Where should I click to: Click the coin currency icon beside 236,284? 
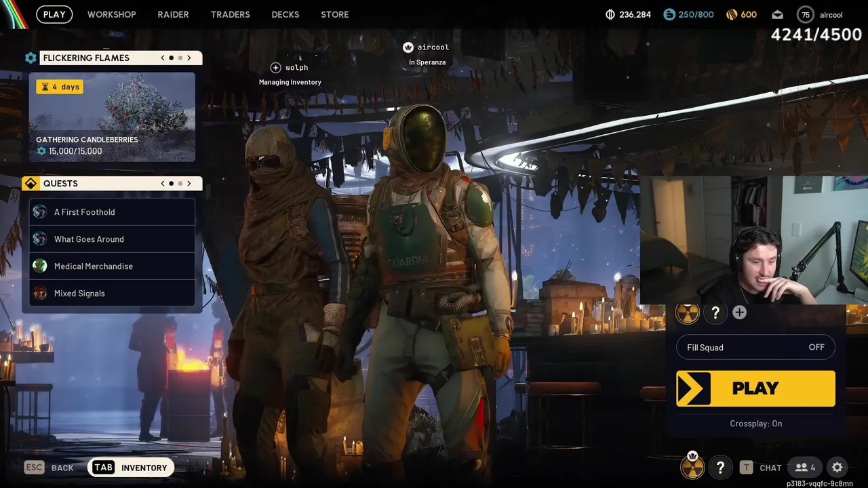610,14
